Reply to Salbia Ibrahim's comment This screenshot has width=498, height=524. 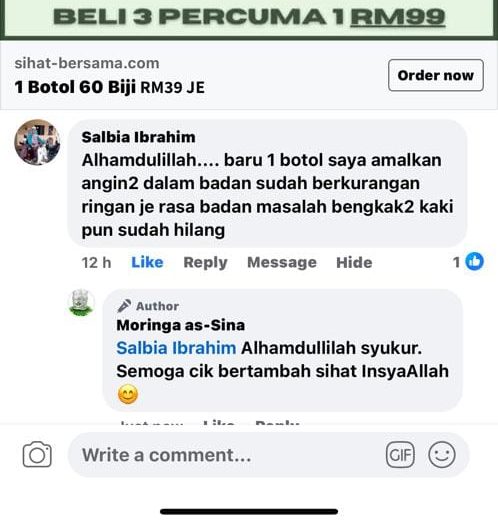click(206, 263)
